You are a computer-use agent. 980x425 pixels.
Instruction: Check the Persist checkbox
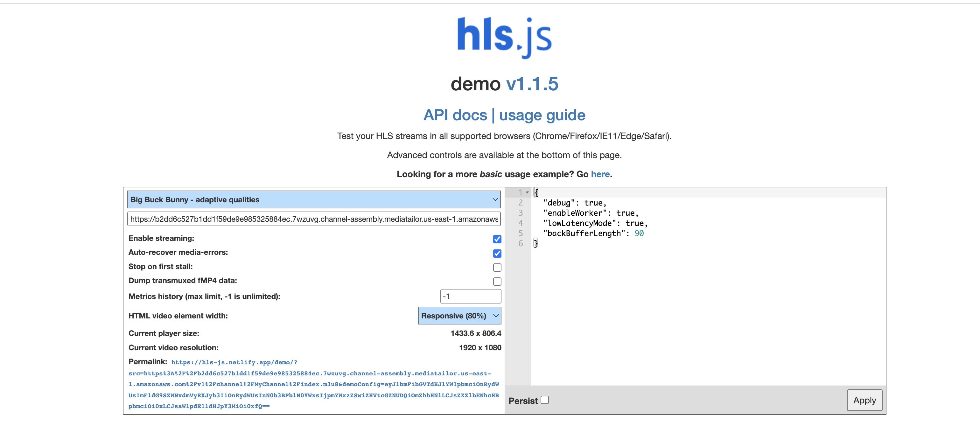(545, 400)
